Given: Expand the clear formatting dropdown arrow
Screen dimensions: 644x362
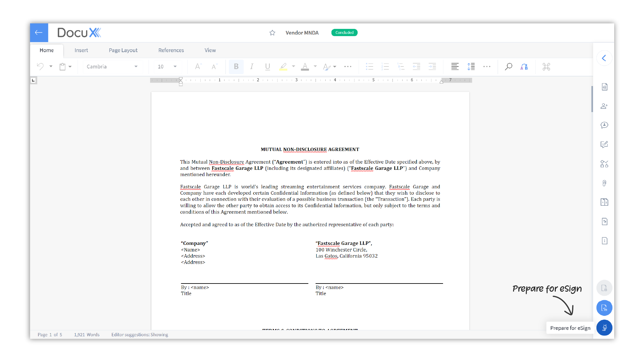Looking at the screenshot, I should [335, 67].
